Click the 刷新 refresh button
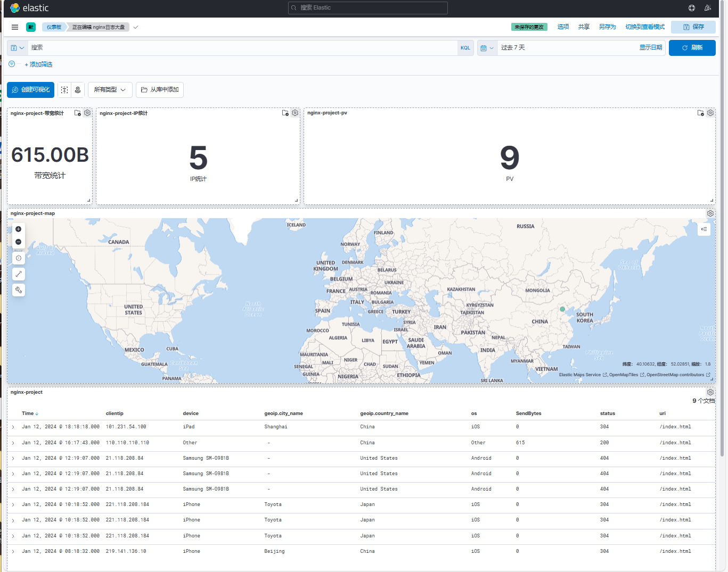The width and height of the screenshot is (728, 572). [x=692, y=48]
